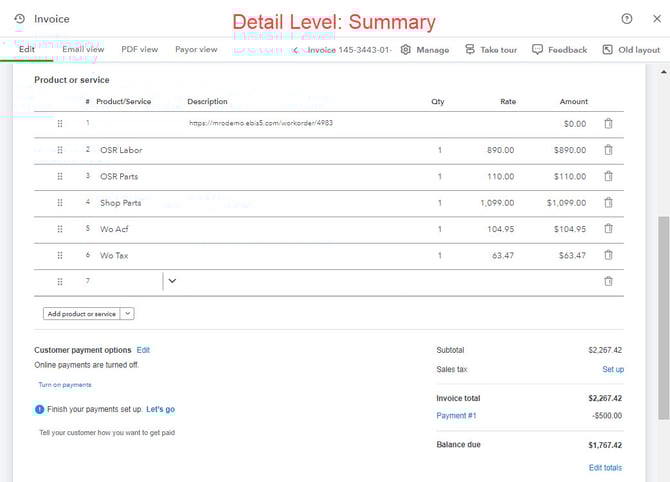670x482 pixels.
Task: Edit customer payment options link
Action: coord(143,350)
